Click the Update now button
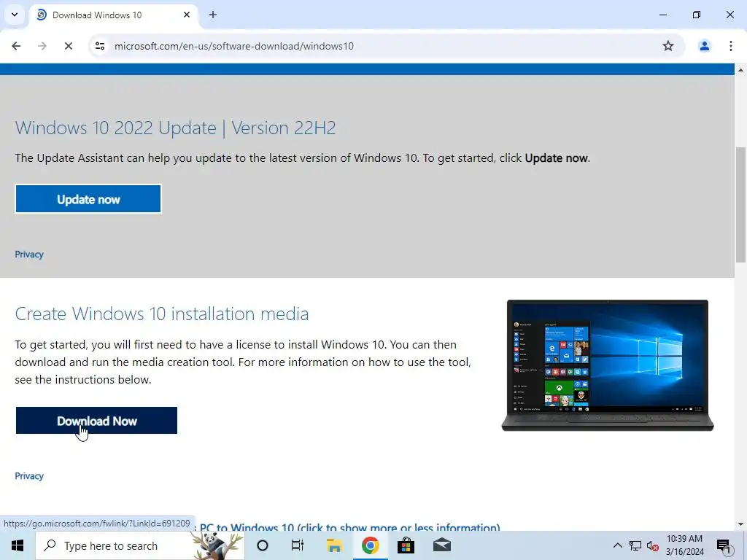Screen dimensions: 747x560 click(x=88, y=199)
